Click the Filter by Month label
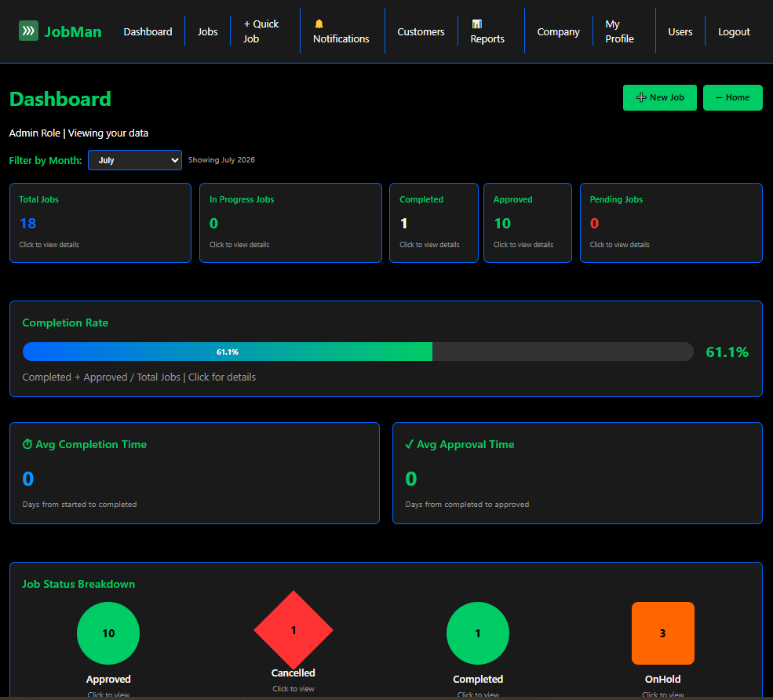 [x=46, y=160]
